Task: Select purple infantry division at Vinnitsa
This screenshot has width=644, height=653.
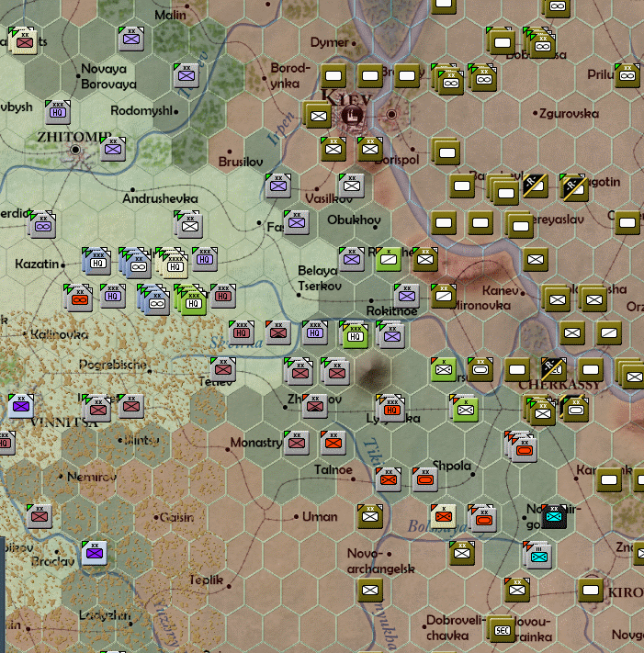Action: (21, 406)
